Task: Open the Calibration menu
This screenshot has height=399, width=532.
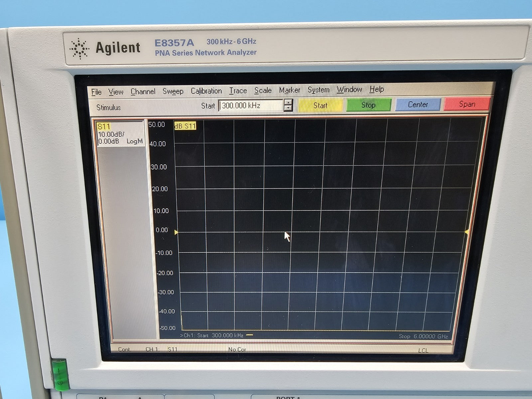Action: [206, 91]
